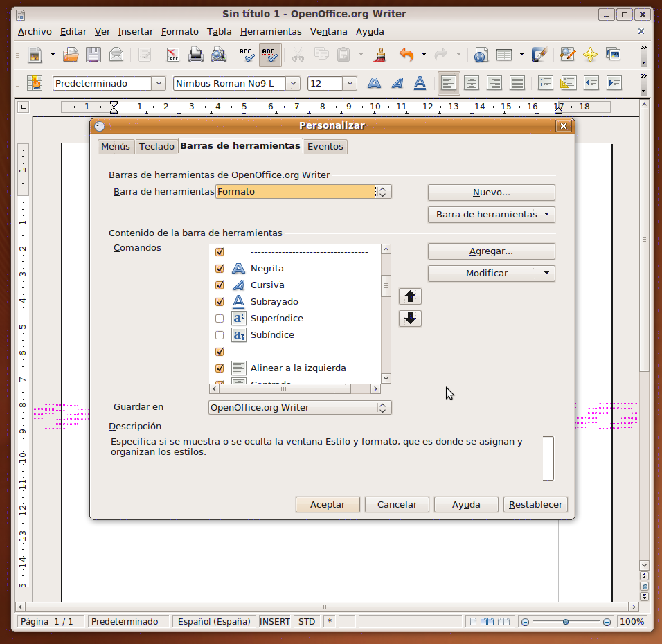Enable the Superíndice command checkbox
This screenshot has height=644, width=662.
tap(220, 319)
